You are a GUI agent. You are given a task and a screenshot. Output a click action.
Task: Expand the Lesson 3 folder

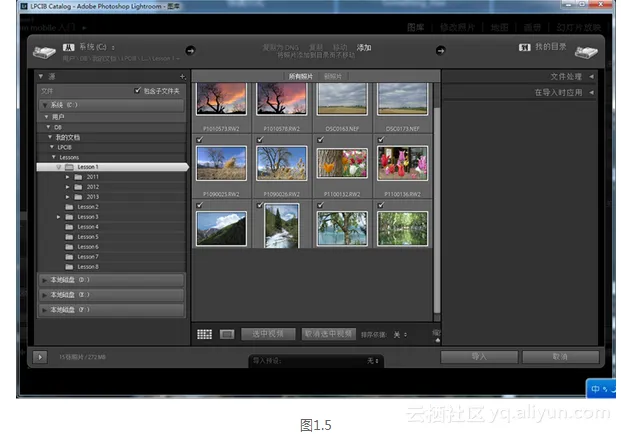coord(58,217)
